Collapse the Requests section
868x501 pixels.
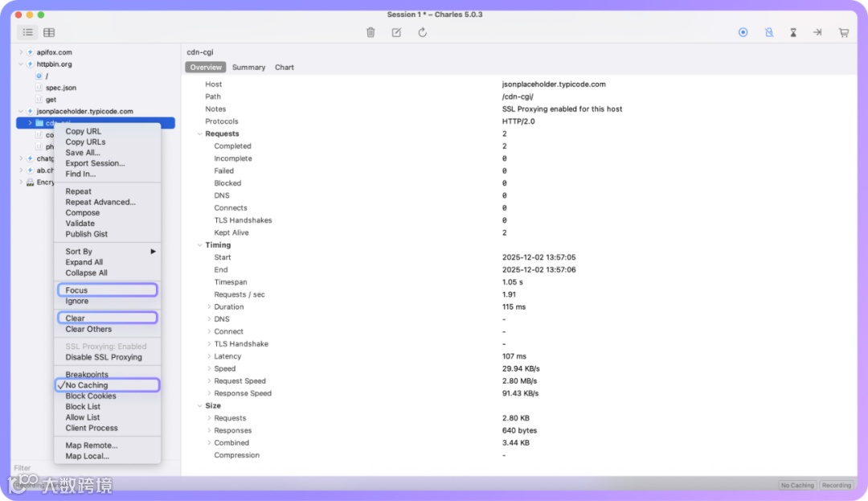tap(200, 134)
